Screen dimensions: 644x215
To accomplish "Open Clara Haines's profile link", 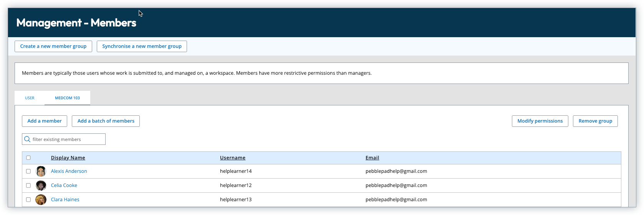I will tap(65, 200).
